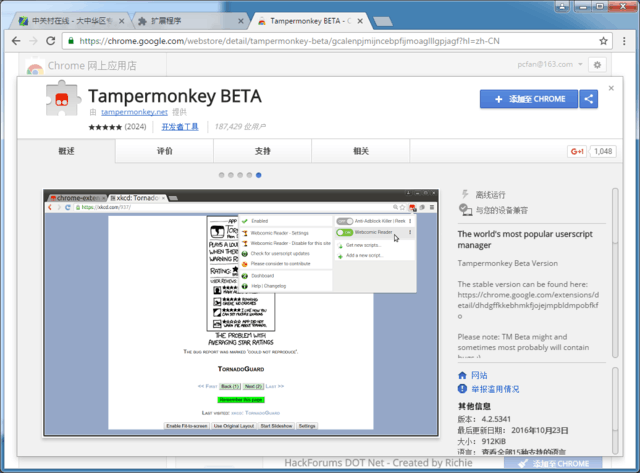Switch to the 扩展程序 browser tab

click(x=190, y=21)
